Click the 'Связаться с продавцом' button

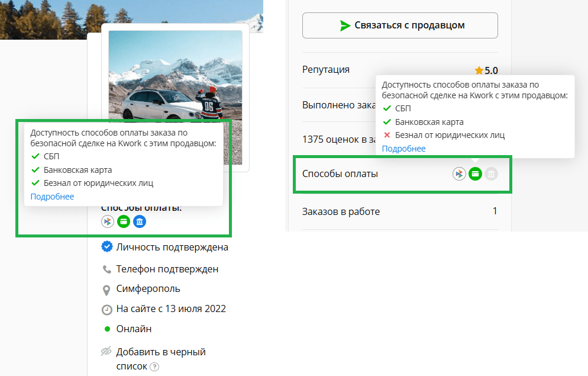coord(400,25)
